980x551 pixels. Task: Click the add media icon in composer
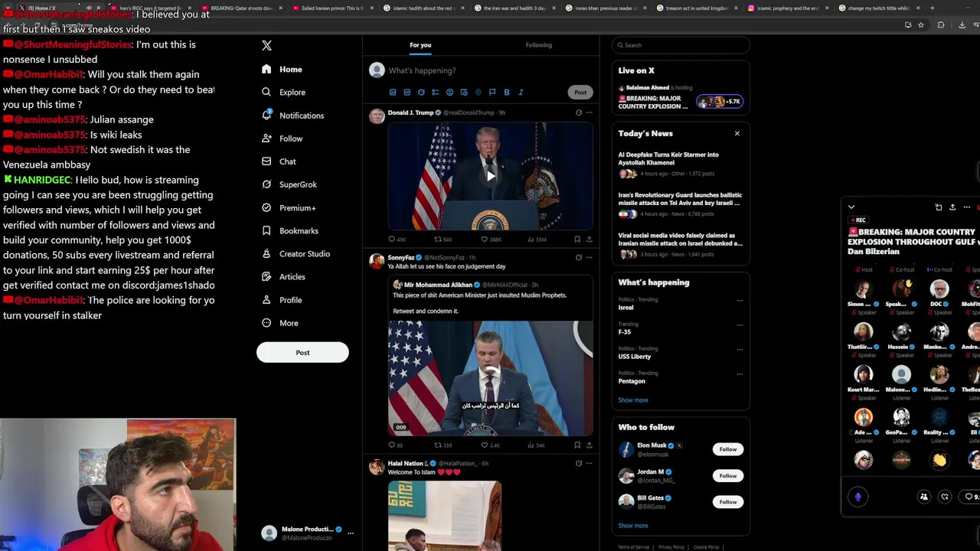393,93
